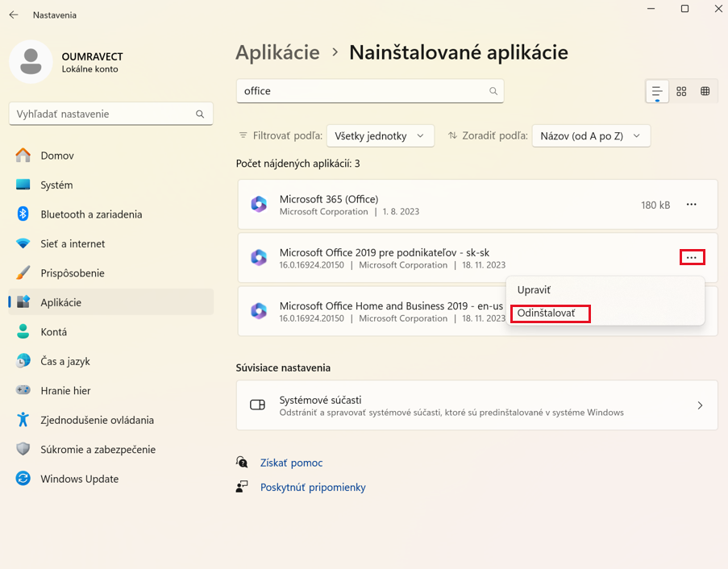
Task: Click the Prispôsobenie paintbrush icon
Action: point(23,273)
